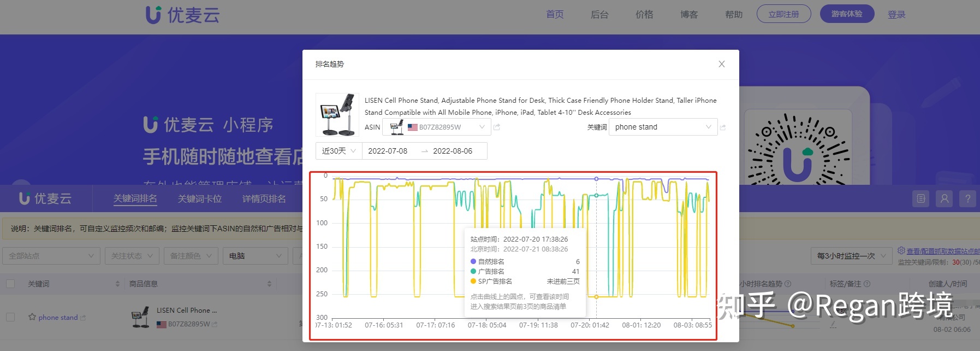980x351 pixels.
Task: Click the question mark help icon
Action: 967,198
